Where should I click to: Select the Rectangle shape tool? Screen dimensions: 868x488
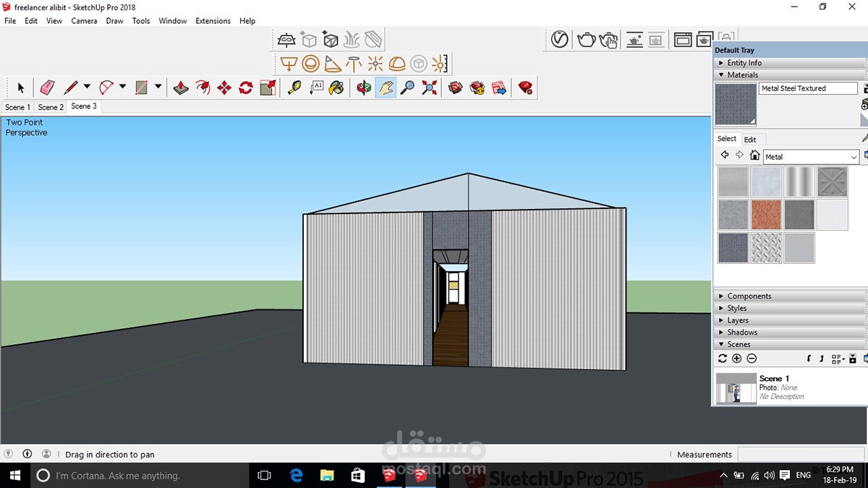click(142, 87)
